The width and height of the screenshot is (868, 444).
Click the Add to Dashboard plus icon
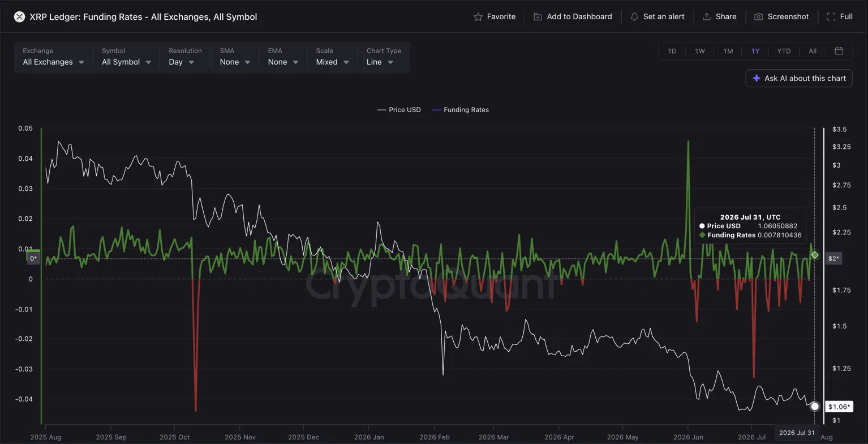click(x=538, y=17)
